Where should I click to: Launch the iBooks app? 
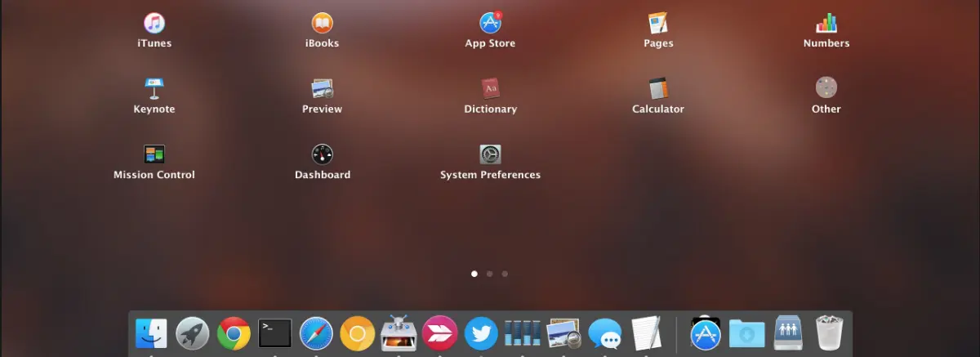[323, 23]
